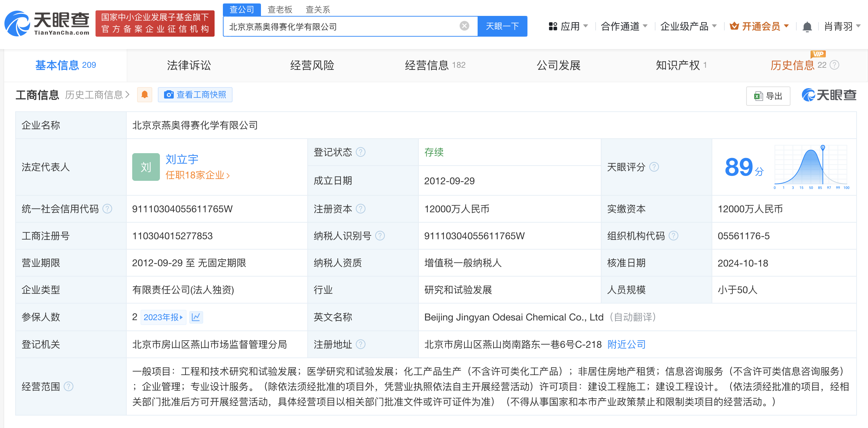Click the orange bell icon beside 历史工商信息

coord(145,94)
